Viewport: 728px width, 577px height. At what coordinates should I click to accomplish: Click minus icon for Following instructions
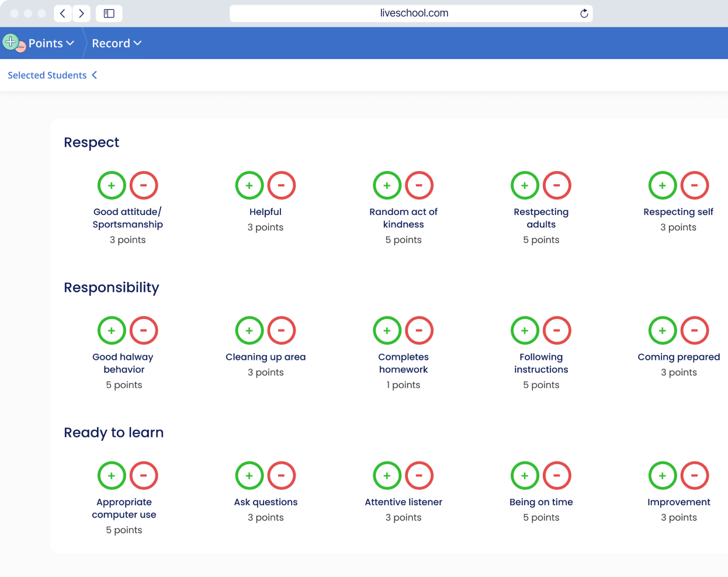557,330
